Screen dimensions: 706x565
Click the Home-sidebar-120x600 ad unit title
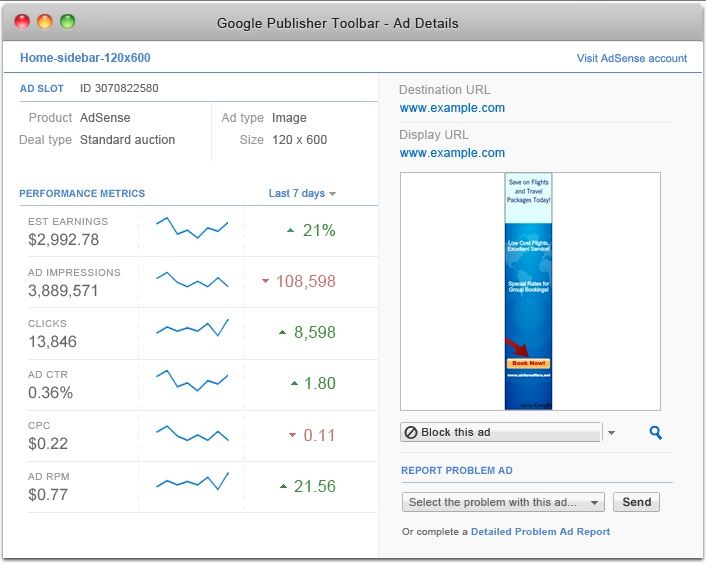click(85, 58)
